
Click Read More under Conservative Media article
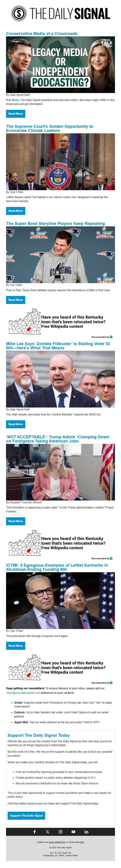(x=16, y=114)
